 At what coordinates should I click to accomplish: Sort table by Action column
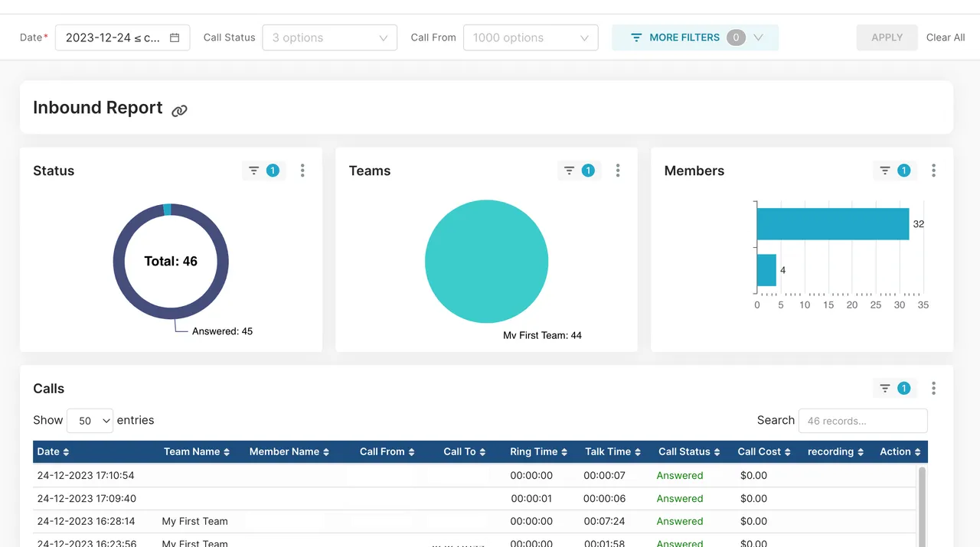900,451
